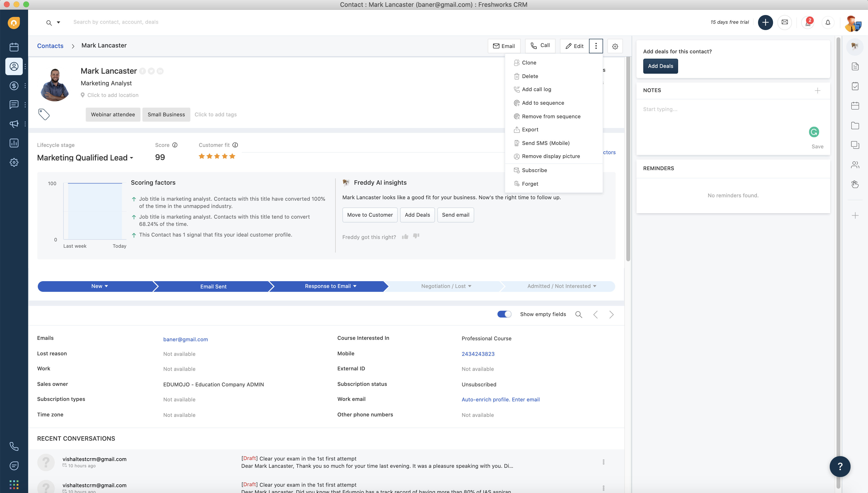
Task: Click Send email in Freddy insights
Action: [455, 215]
